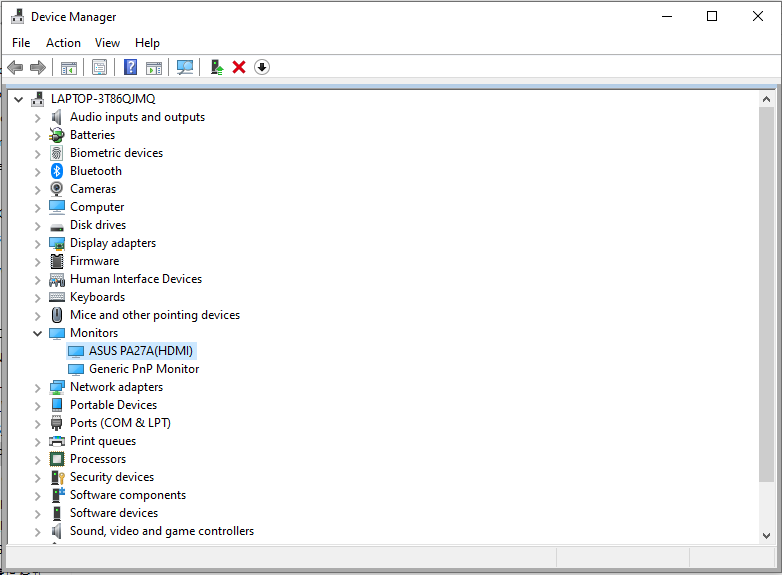Select the Portable Devices label
This screenshot has width=782, height=575.
pos(113,404)
